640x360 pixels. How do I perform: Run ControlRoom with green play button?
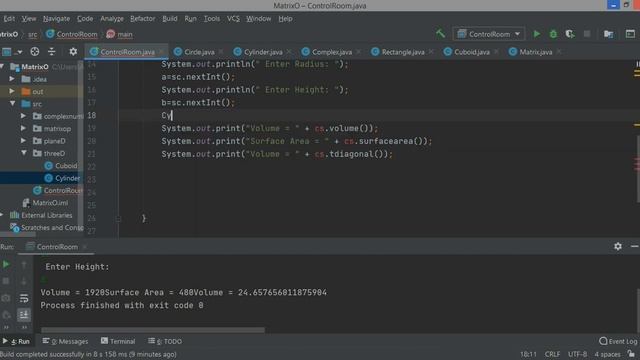click(x=537, y=34)
